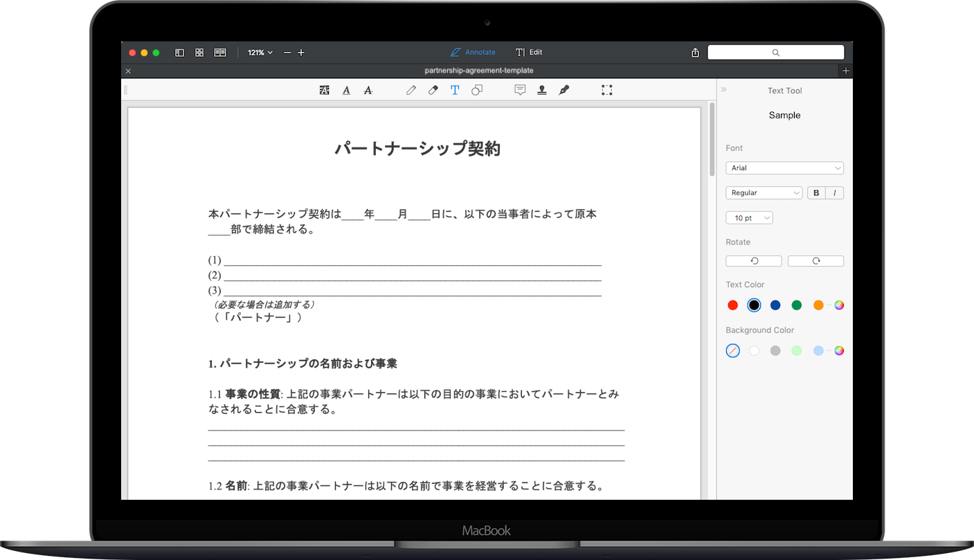The width and height of the screenshot is (974, 560).
Task: Select the signature tool
Action: (564, 90)
